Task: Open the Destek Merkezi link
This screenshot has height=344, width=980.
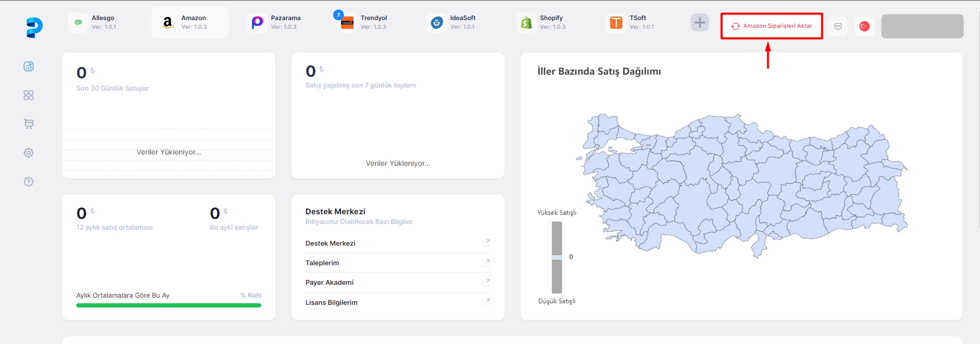Action: point(330,244)
